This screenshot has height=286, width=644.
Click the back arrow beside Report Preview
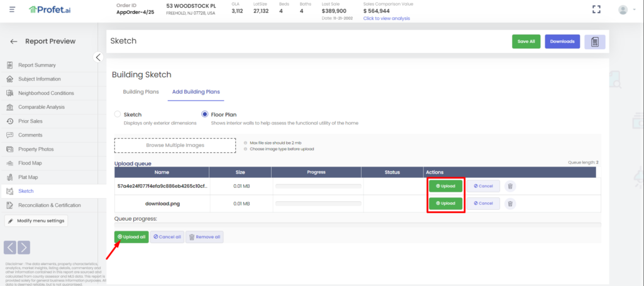pyautogui.click(x=14, y=41)
